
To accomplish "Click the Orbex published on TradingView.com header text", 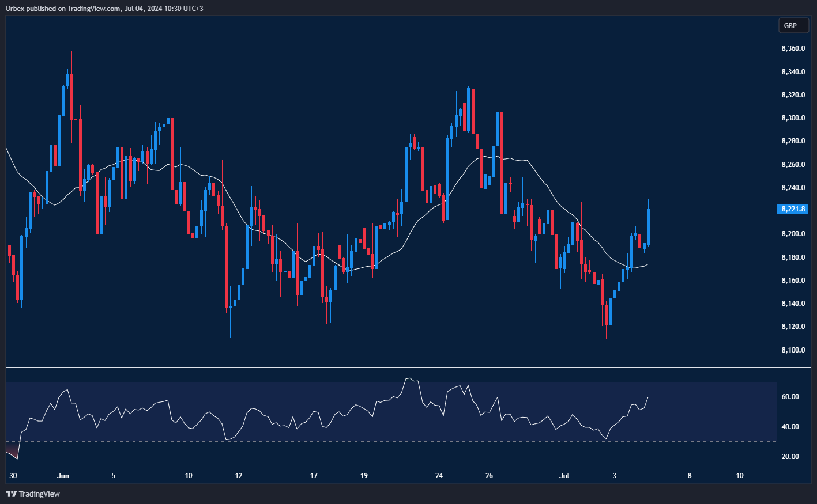I will coord(104,8).
